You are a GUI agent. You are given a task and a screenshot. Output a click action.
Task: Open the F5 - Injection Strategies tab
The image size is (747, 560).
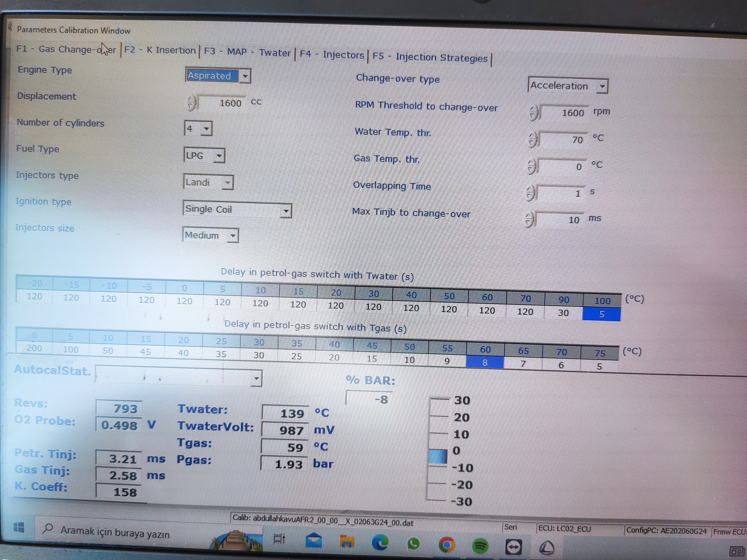(x=430, y=57)
